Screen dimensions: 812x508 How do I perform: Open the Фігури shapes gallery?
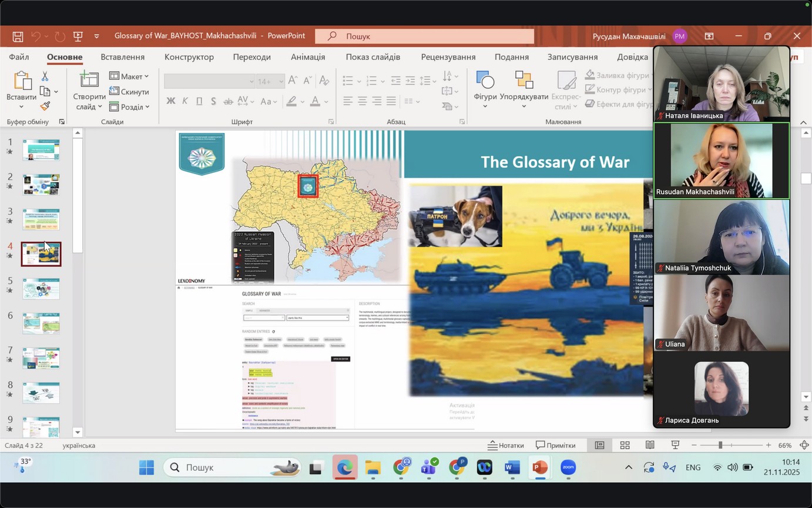coord(485,88)
